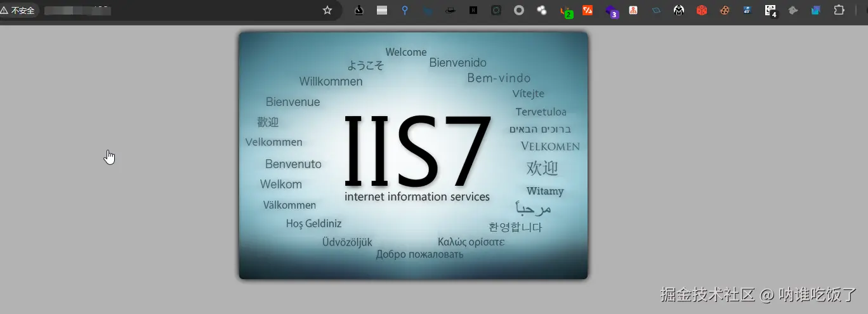Click the orange-red slash square extension
This screenshot has height=314, width=868.
(588, 10)
